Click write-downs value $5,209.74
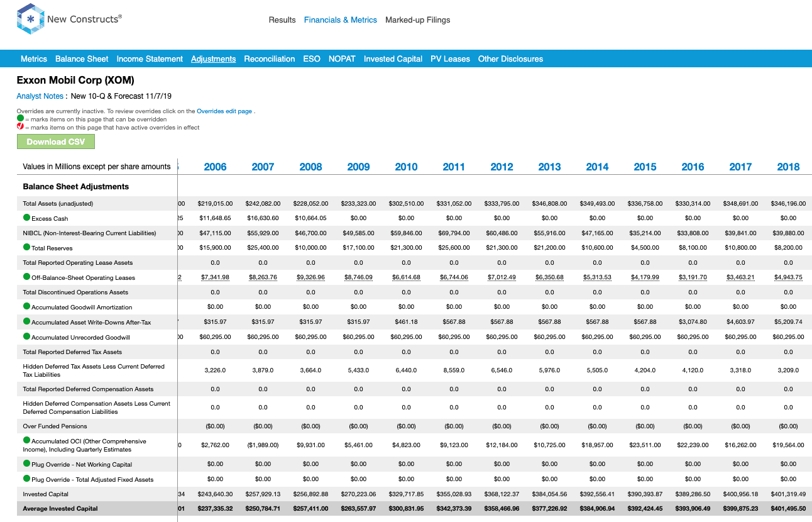812x522 pixels. [x=788, y=322]
